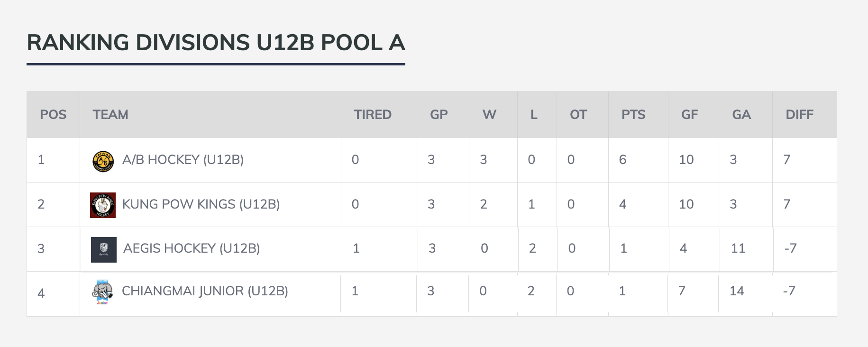The height and width of the screenshot is (347, 868).
Task: Sort by the GP column header
Action: pos(439,115)
